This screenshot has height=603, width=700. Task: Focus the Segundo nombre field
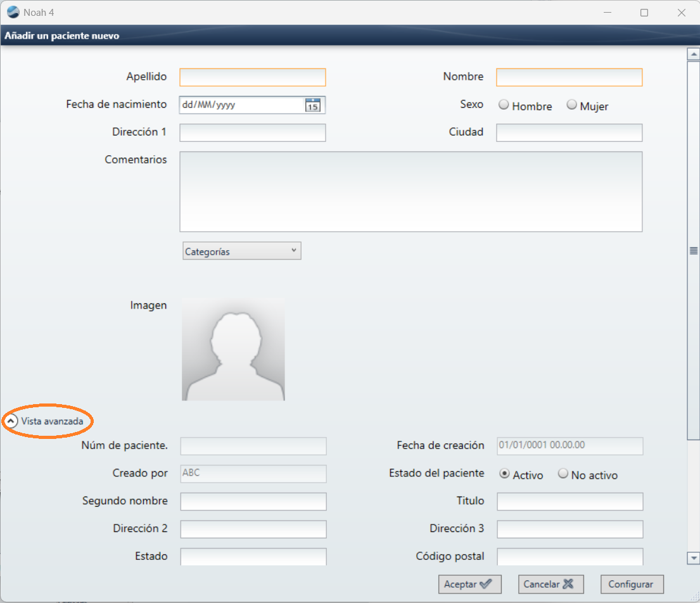pyautogui.click(x=253, y=501)
